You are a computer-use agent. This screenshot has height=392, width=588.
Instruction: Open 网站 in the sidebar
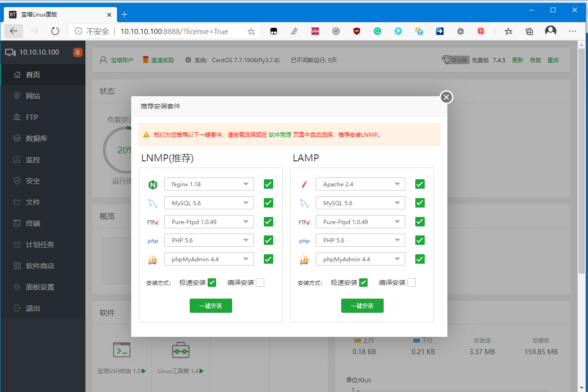click(x=43, y=96)
